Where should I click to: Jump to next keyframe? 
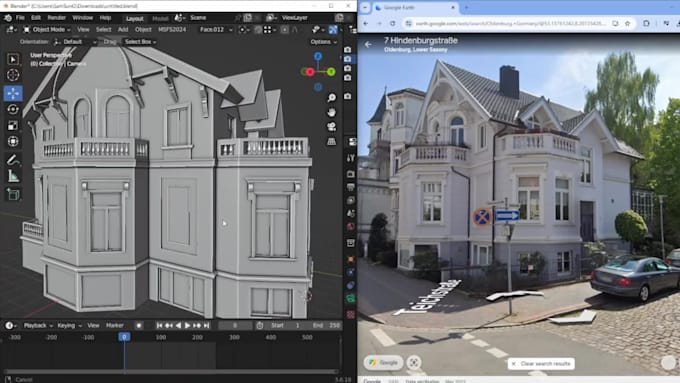pos(197,325)
